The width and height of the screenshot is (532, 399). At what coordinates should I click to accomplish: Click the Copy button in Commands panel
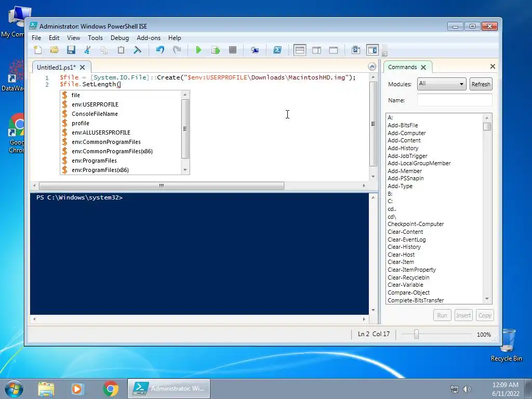[x=485, y=315]
